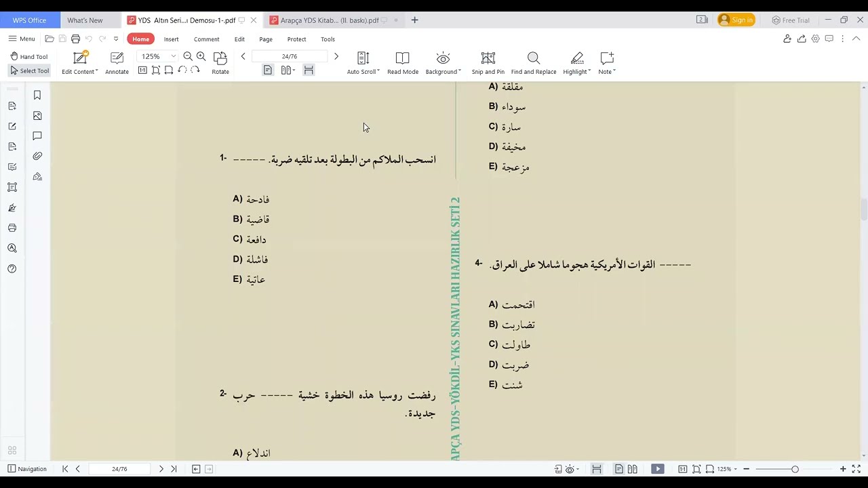Activate the Hand Tool

click(x=28, y=56)
